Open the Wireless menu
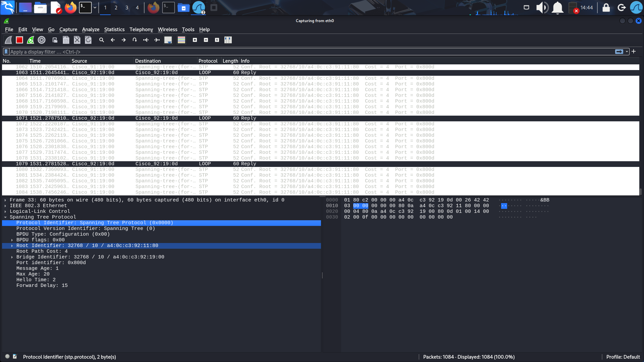 (x=167, y=29)
